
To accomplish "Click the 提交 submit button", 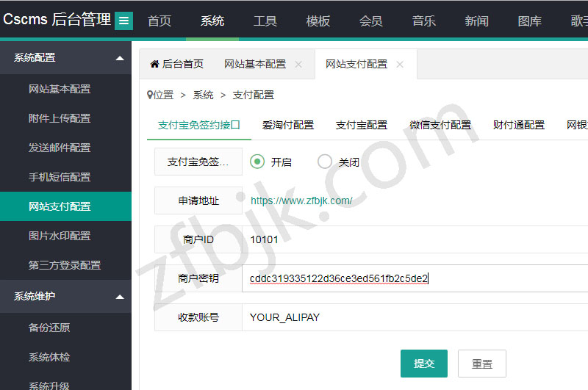I will (x=424, y=364).
